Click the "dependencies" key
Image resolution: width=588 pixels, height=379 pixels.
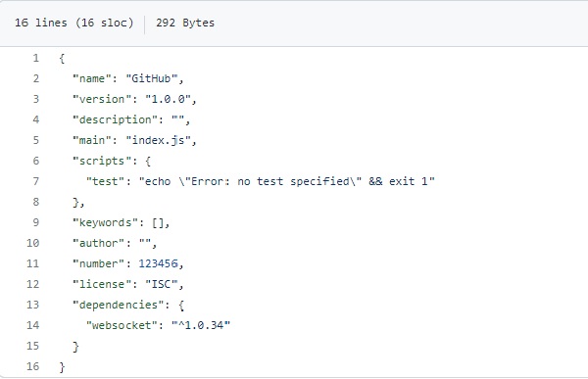tap(119, 306)
